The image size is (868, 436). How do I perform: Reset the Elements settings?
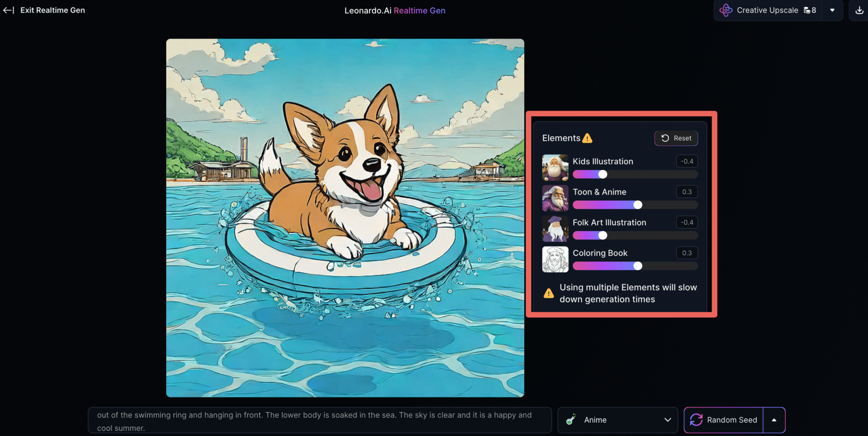[x=676, y=138]
